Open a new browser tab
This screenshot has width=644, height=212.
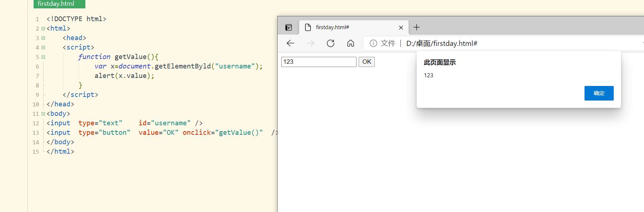coord(417,27)
